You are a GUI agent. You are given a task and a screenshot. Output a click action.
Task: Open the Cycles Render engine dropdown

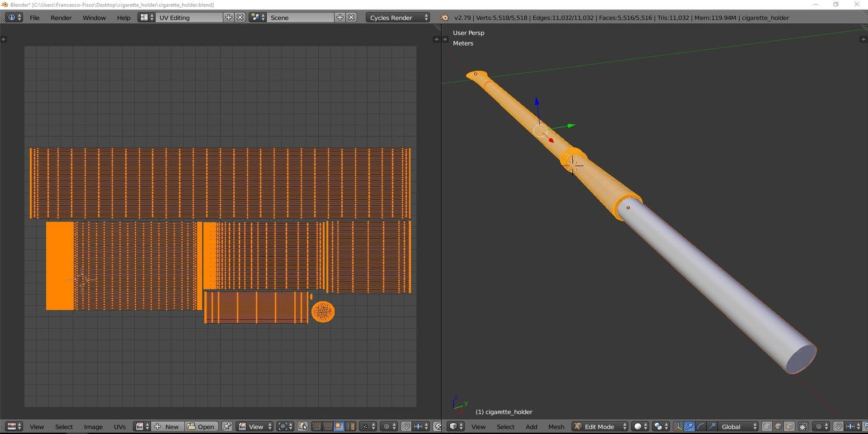tap(397, 18)
